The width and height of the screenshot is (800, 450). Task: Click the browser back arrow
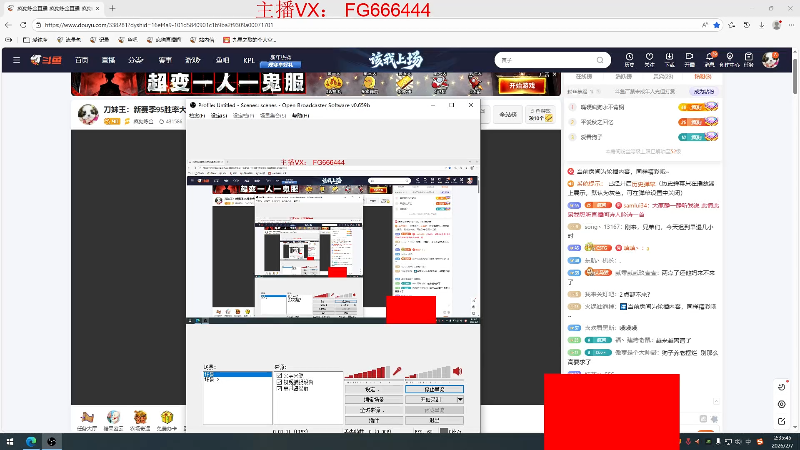point(8,24)
